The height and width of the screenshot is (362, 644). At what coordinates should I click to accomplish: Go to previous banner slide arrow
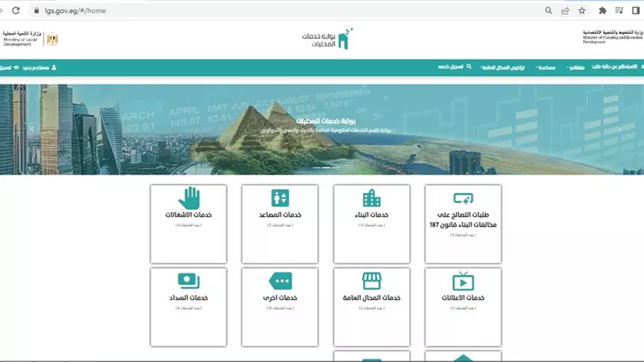tap(32, 130)
